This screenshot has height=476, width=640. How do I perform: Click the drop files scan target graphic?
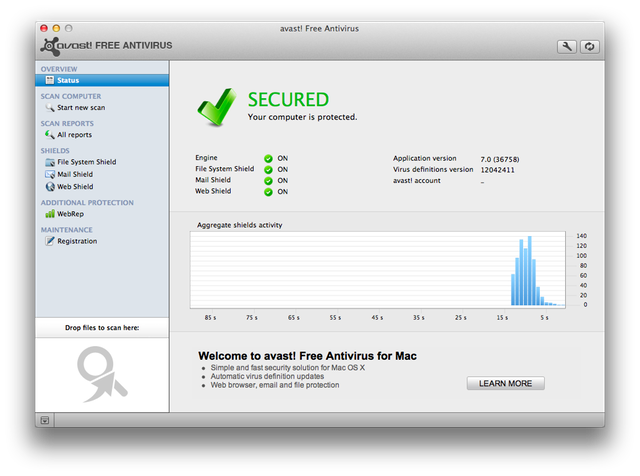(x=102, y=374)
